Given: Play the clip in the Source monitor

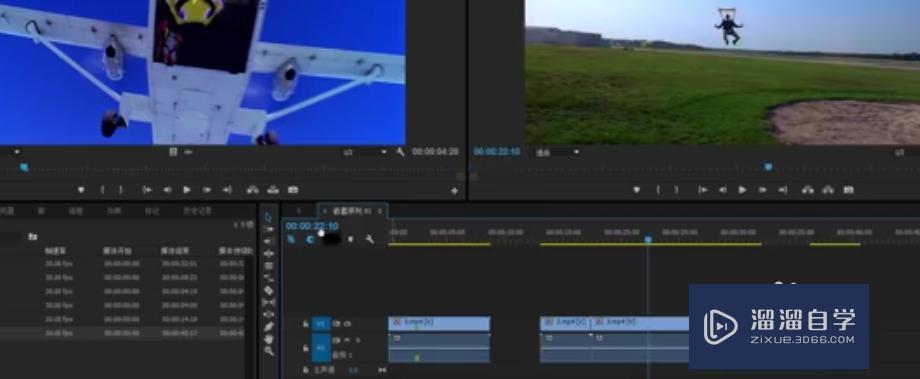Looking at the screenshot, I should point(187,190).
